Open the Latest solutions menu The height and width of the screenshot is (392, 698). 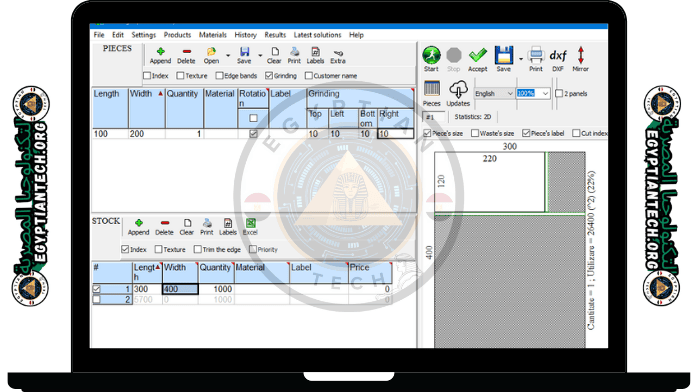pyautogui.click(x=317, y=35)
